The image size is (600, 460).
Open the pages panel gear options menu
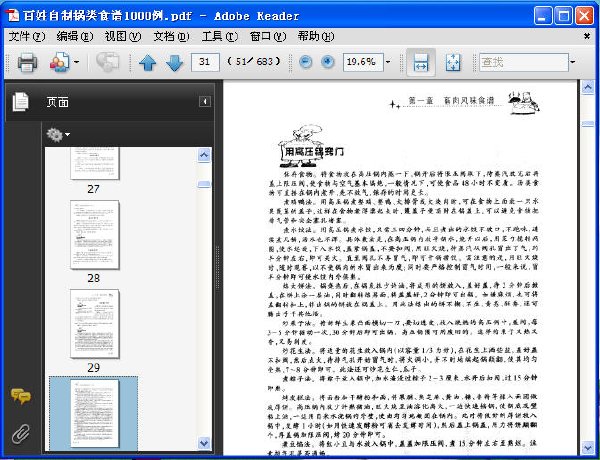(x=58, y=134)
